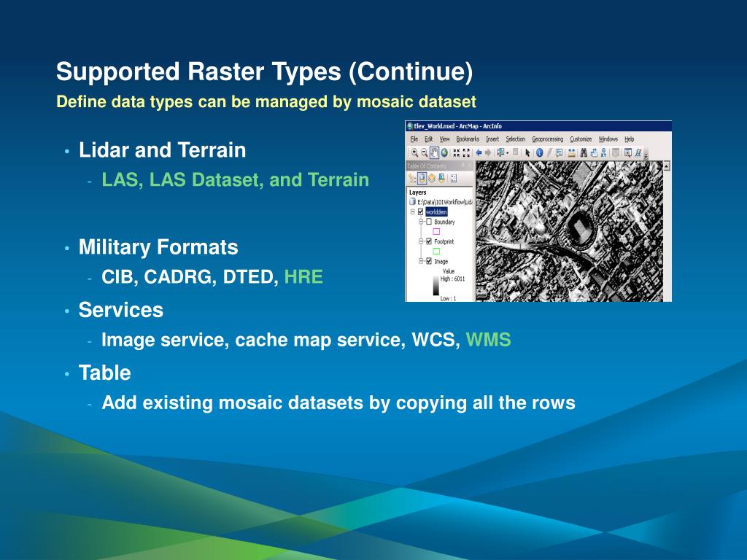This screenshot has height=560, width=747.
Task: Select the Zoom Out tool in ArcMap
Action: click(425, 152)
